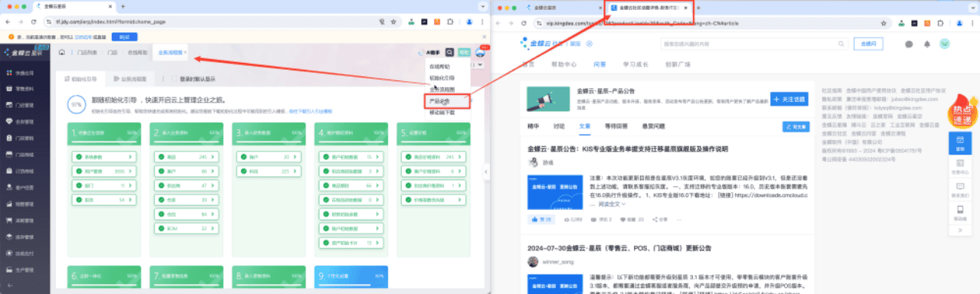Open the KIS专业版业务单据迁移 article title
Screen dimensions: 980x294
point(628,149)
